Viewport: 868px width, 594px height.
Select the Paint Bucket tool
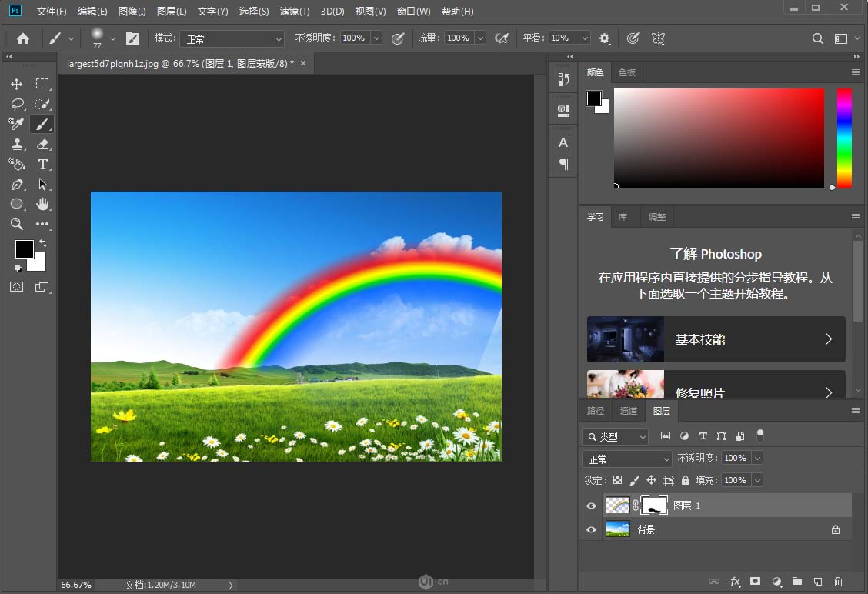17,164
